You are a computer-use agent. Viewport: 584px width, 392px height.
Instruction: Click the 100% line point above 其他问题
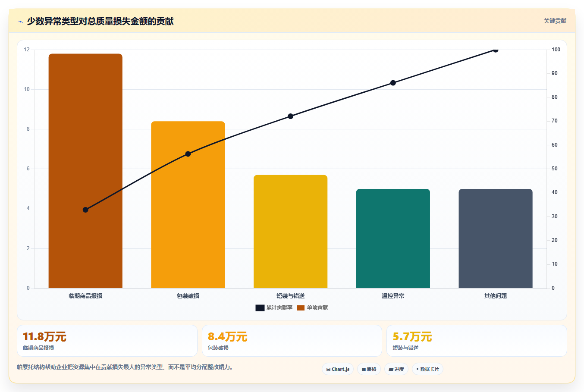[x=496, y=50]
